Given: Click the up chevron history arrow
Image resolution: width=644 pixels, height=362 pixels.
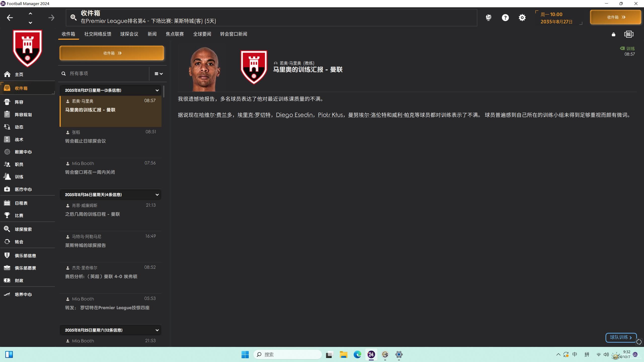Looking at the screenshot, I should [x=30, y=14].
